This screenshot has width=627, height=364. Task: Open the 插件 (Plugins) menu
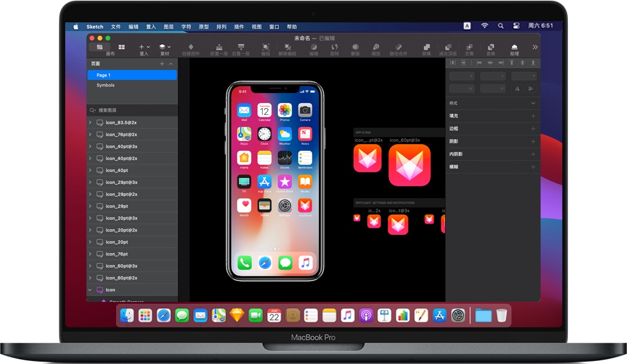click(x=239, y=27)
